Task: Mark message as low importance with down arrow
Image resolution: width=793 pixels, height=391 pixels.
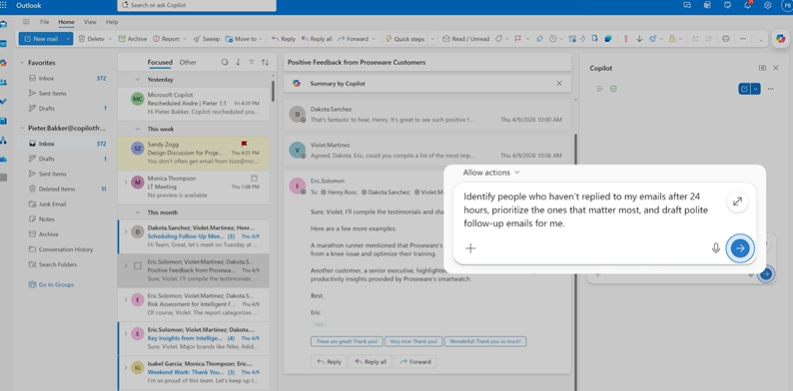Action: [x=639, y=39]
